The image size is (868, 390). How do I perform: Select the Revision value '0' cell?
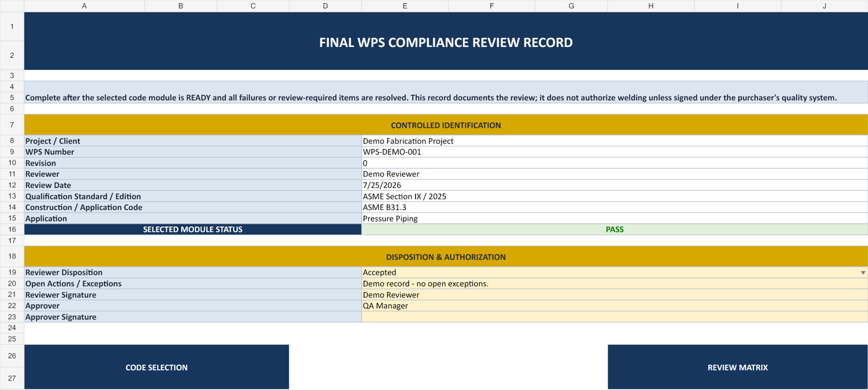point(615,163)
